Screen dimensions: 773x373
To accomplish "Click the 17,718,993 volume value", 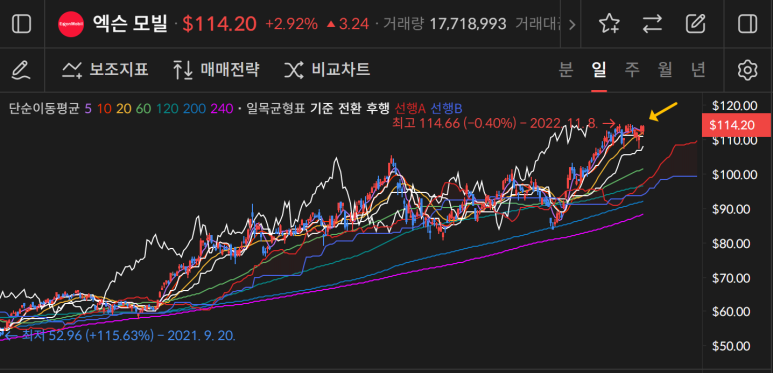I will click(x=468, y=24).
